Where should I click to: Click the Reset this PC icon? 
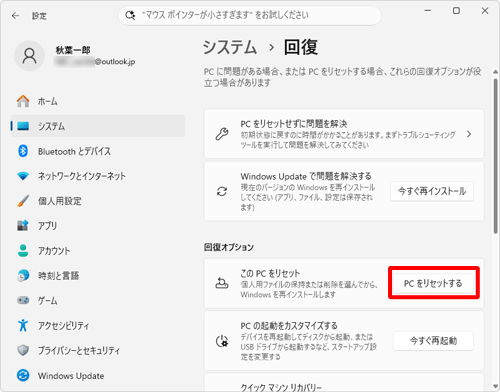click(222, 283)
